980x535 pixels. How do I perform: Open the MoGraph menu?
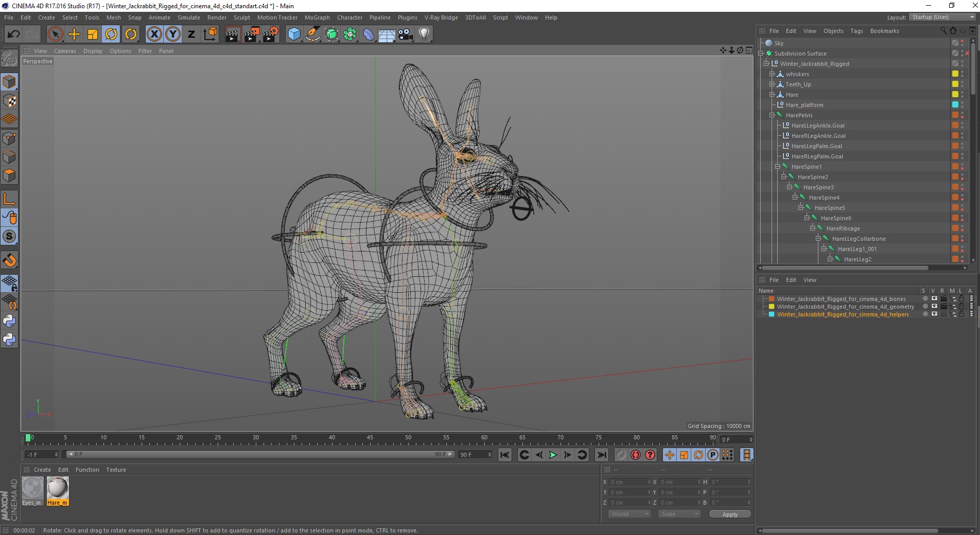pos(317,17)
